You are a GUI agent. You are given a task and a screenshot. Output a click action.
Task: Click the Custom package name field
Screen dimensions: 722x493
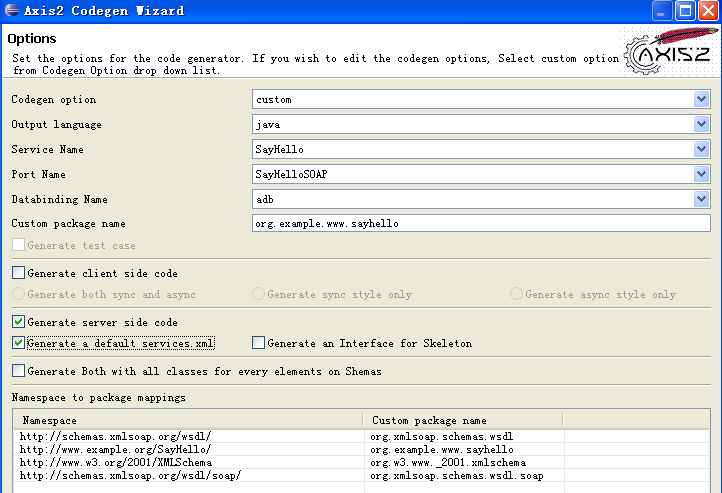(480, 224)
